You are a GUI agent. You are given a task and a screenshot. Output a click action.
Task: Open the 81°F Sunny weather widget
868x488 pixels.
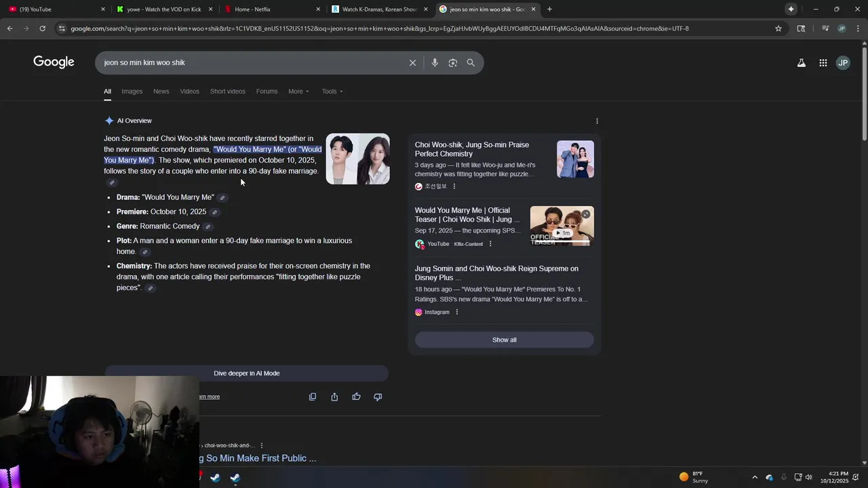(x=694, y=477)
